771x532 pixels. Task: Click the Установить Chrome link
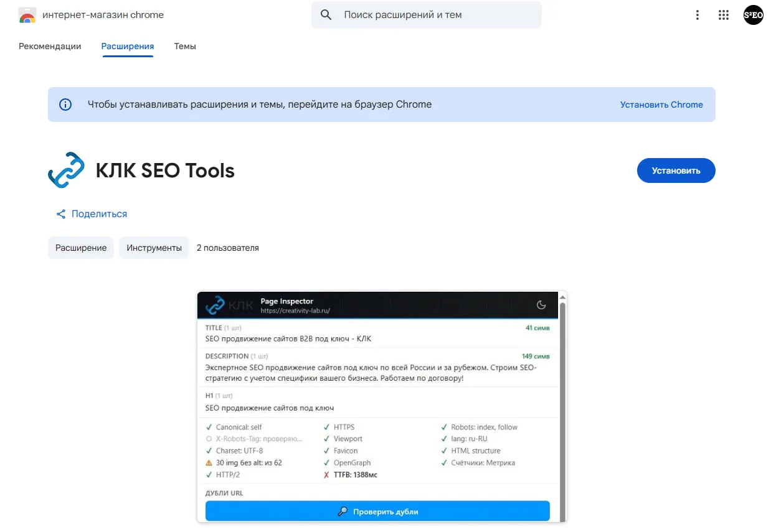point(661,105)
